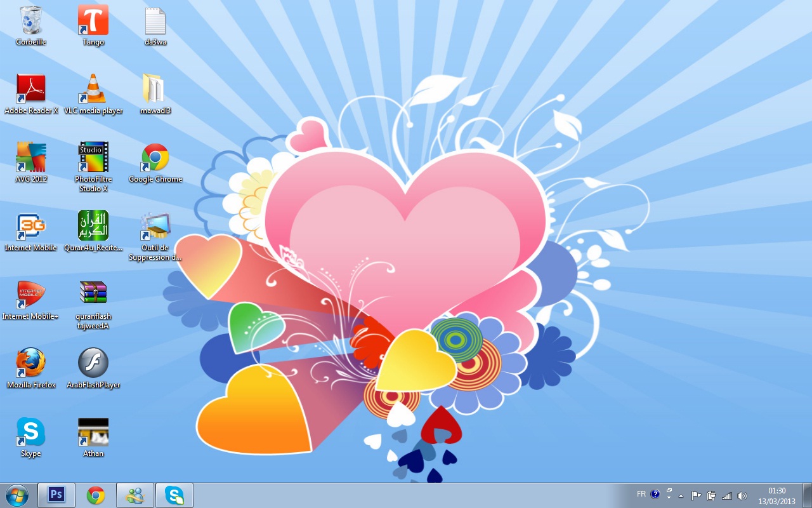Select the Internet Mobile+ shortcut
Image resolution: width=812 pixels, height=508 pixels.
pyautogui.click(x=30, y=300)
